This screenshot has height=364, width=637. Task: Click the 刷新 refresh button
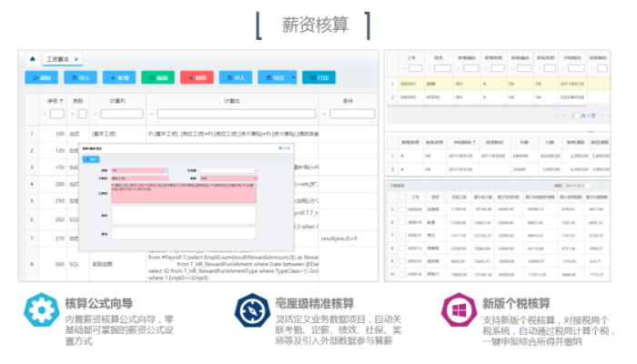[x=42, y=78]
